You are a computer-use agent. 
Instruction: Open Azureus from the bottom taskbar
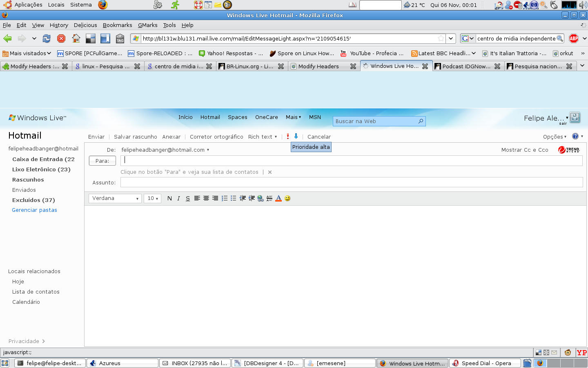122,363
